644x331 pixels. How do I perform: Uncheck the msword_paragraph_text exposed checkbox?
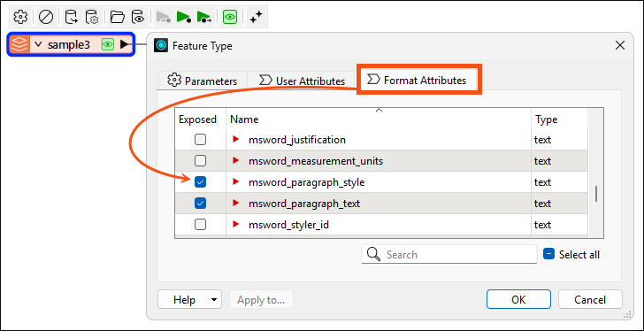tap(200, 204)
